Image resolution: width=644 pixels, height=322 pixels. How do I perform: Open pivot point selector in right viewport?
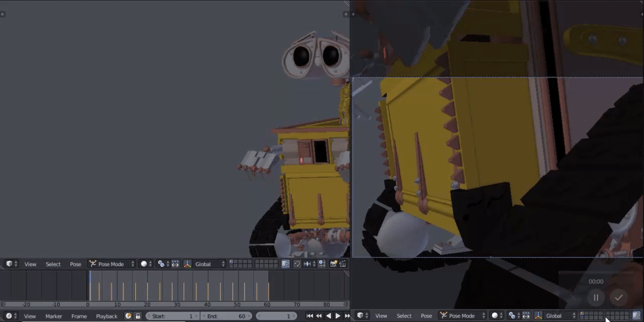point(514,316)
